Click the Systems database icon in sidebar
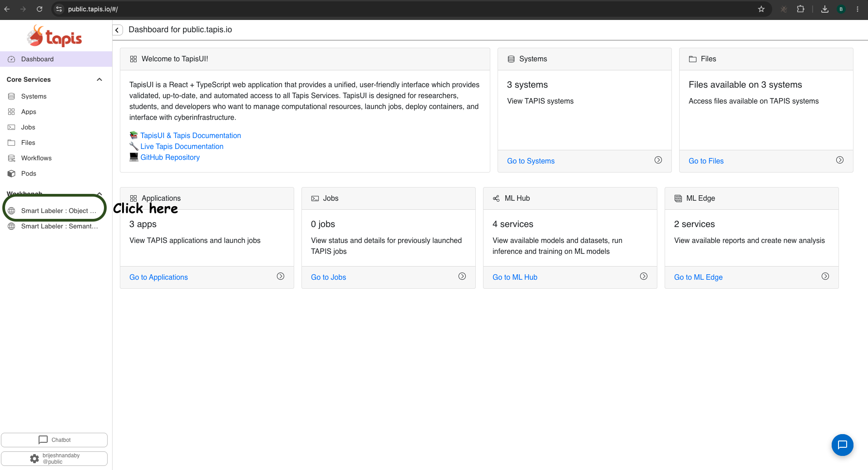 tap(11, 96)
